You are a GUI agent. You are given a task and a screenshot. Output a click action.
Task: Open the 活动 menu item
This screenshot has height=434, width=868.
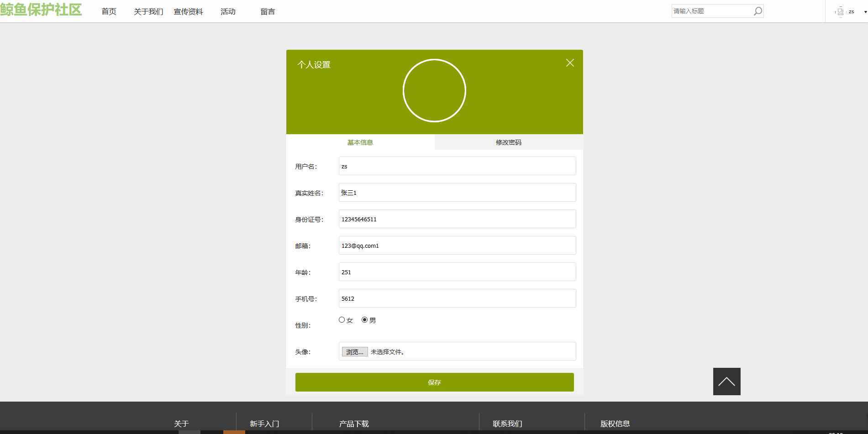[x=228, y=11]
